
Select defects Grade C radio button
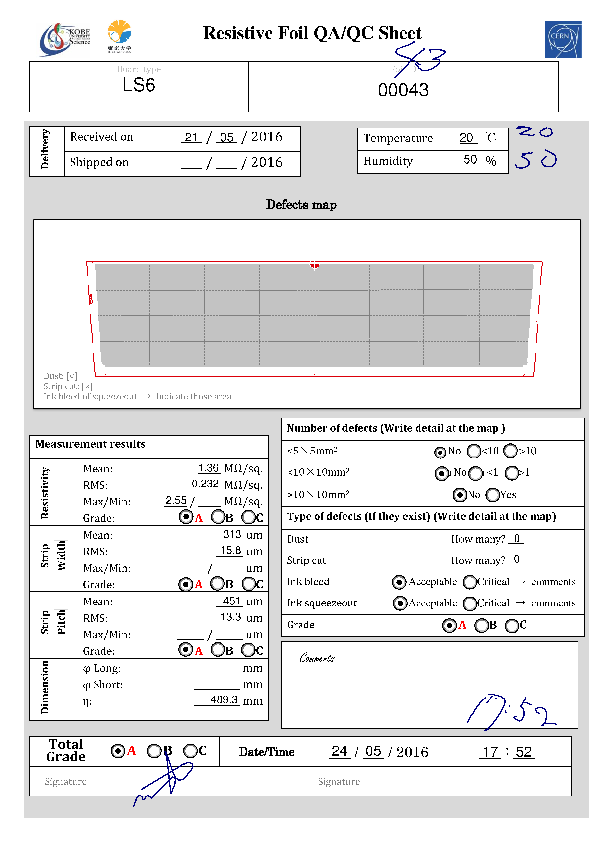(x=512, y=626)
